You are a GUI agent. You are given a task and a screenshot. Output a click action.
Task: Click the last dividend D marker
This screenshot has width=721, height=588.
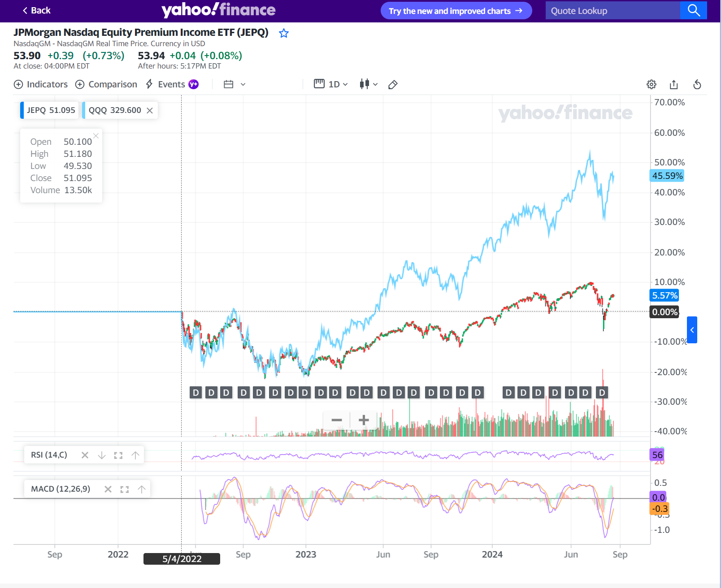tap(602, 393)
